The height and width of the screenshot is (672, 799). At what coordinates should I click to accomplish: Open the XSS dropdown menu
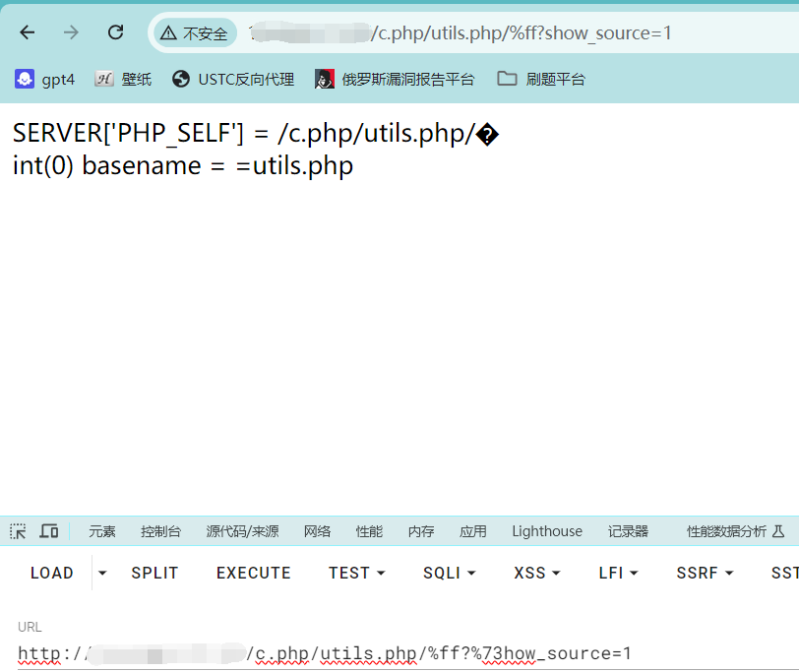click(x=536, y=573)
